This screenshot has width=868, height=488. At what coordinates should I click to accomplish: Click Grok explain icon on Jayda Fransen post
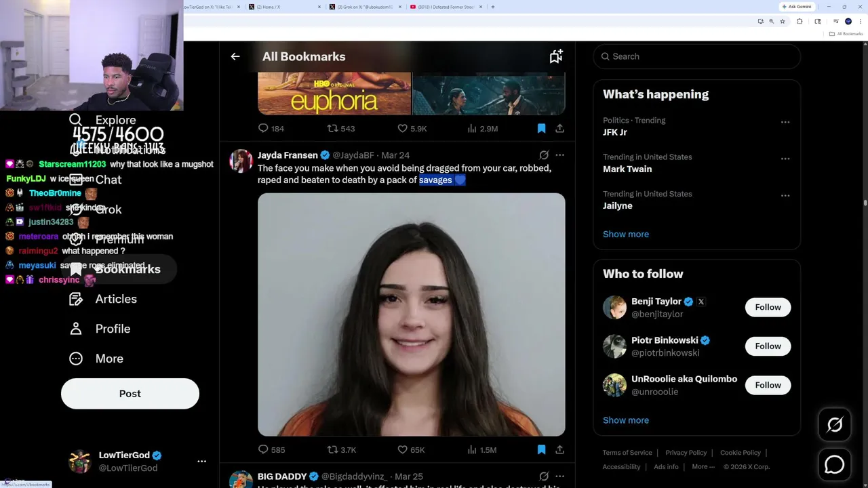[544, 155]
